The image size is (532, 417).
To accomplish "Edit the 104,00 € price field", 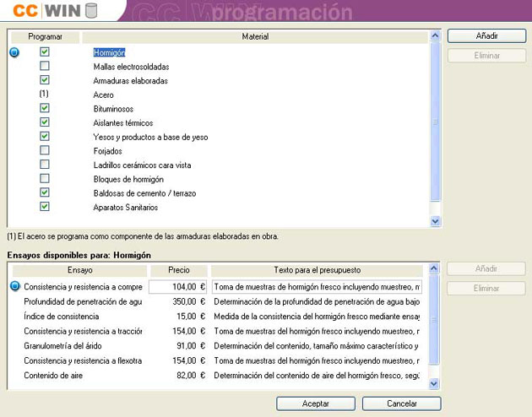I will point(177,287).
